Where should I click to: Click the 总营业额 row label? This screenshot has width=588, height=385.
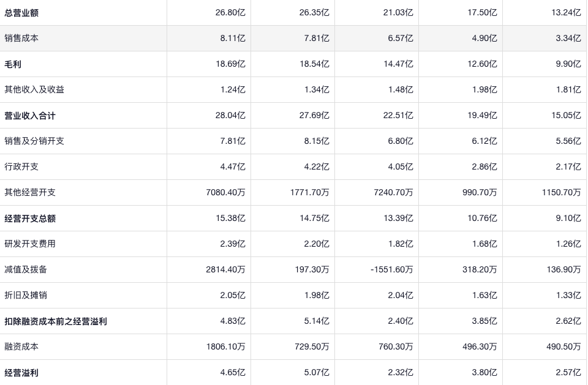(21, 13)
